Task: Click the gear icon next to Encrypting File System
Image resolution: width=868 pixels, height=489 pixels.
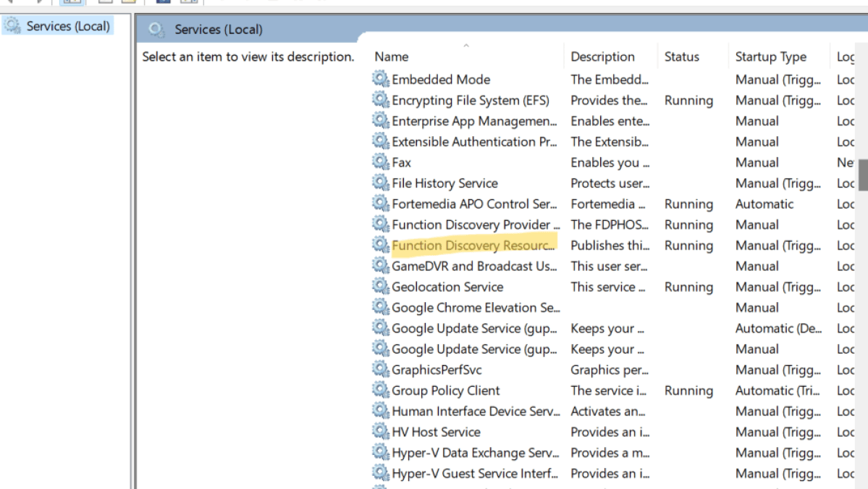Action: coord(380,100)
